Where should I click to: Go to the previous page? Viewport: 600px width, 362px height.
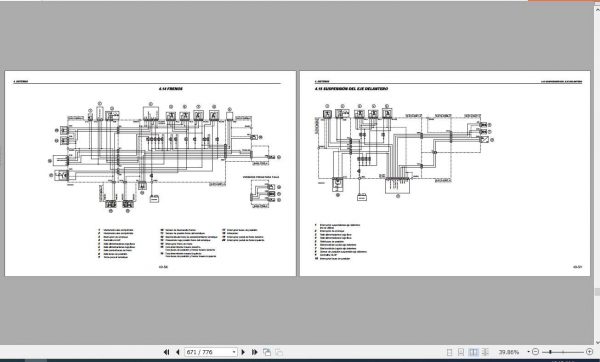point(178,352)
